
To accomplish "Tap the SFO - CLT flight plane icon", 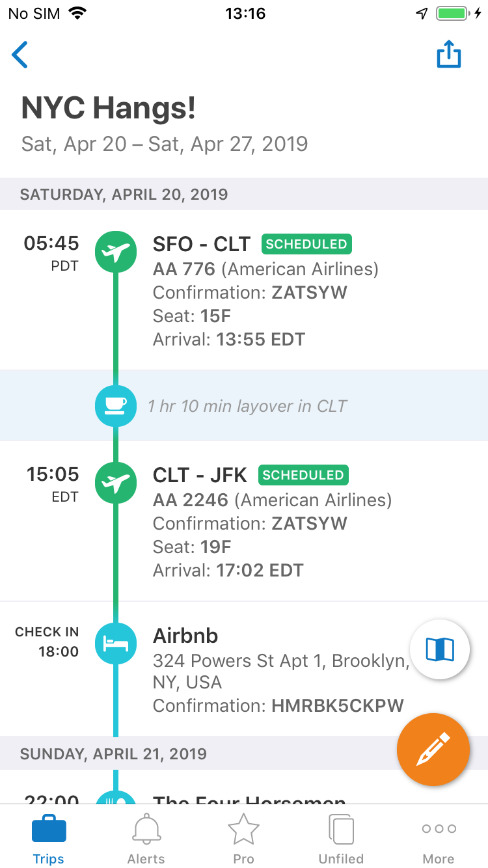I will point(116,252).
